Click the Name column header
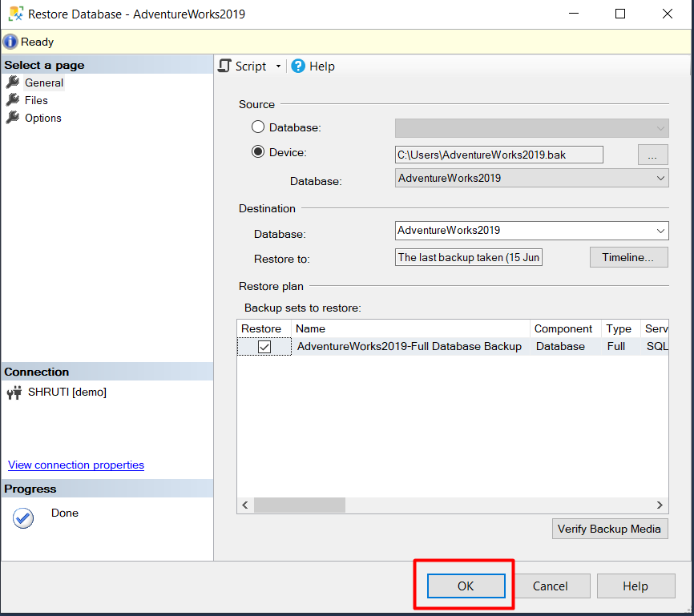Screen dimensions: 694x616 coord(410,328)
